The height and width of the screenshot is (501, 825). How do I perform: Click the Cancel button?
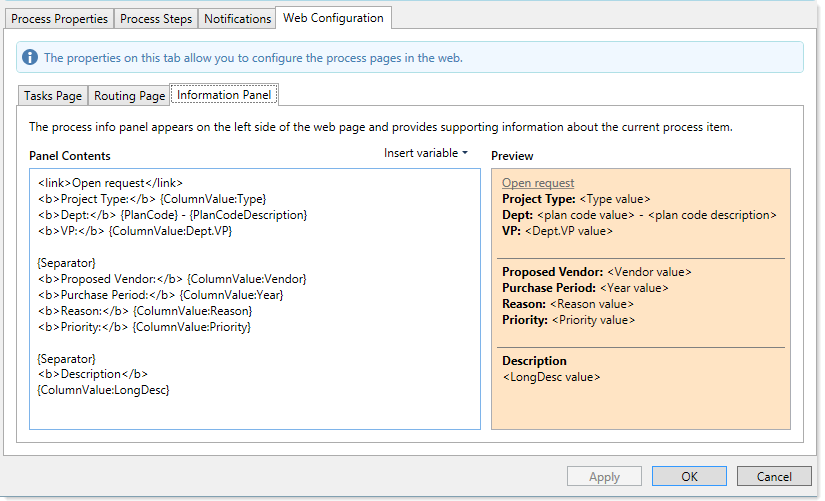pos(774,477)
